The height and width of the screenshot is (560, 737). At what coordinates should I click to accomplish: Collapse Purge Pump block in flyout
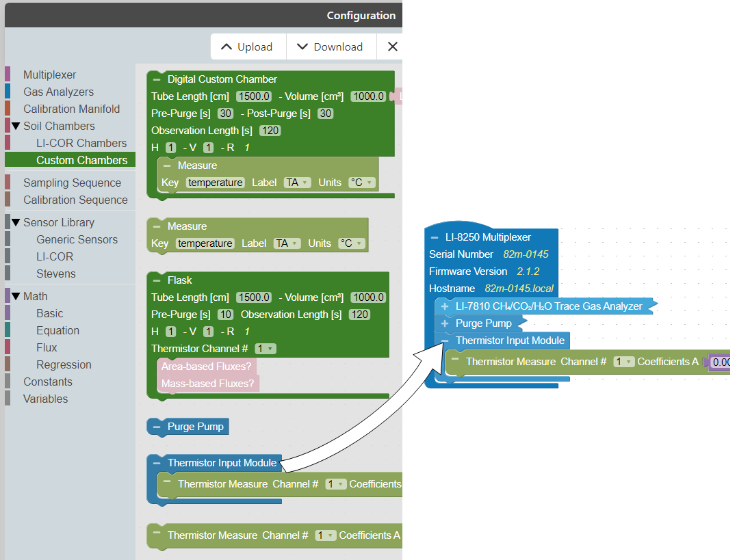point(157,427)
